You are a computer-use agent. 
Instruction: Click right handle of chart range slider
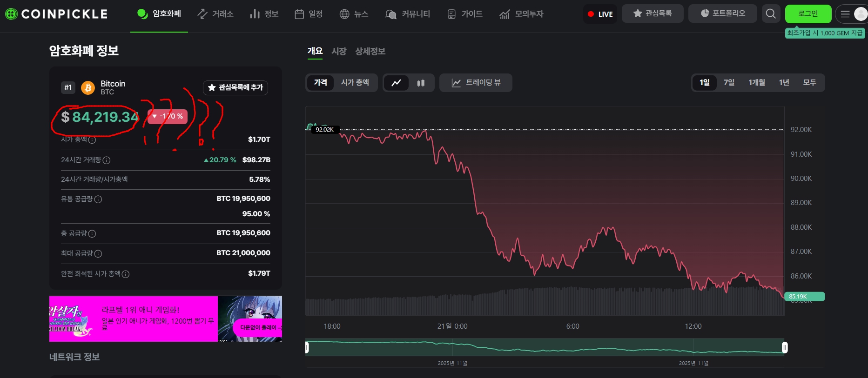[785, 347]
